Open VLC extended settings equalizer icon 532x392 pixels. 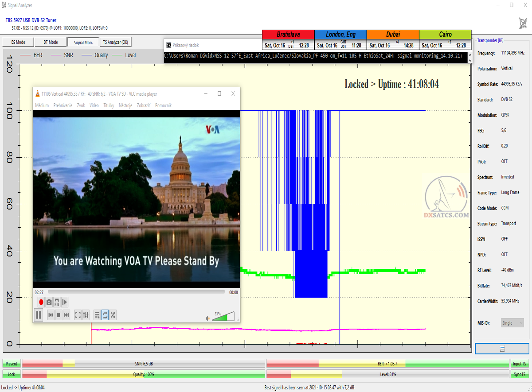[86, 315]
